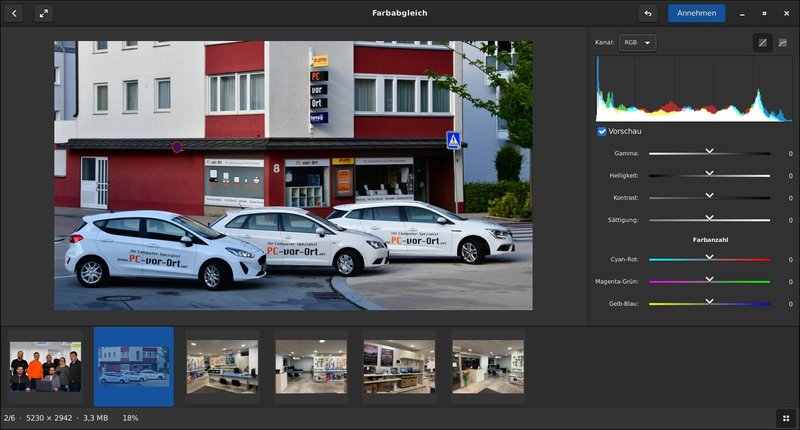
Task: Click the 2/6 image counter text
Action: [9, 418]
